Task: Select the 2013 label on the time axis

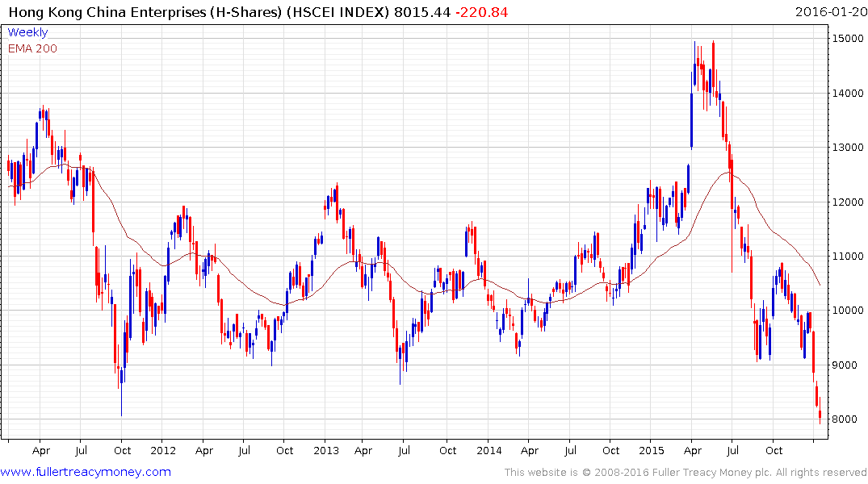Action: (x=325, y=450)
